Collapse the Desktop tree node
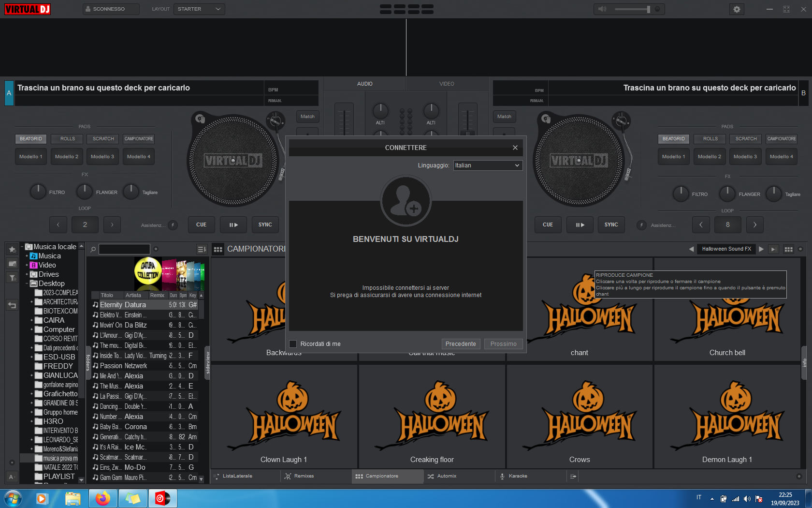This screenshot has height=508, width=812. point(27,284)
